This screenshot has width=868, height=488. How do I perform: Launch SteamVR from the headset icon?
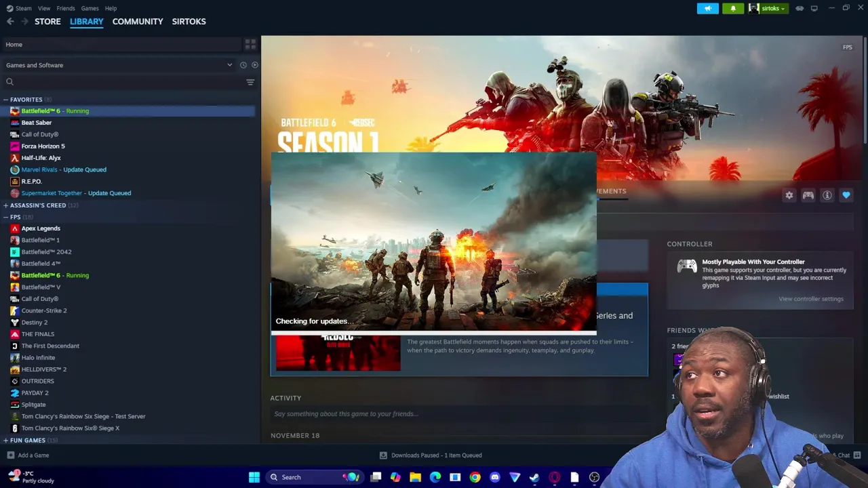[800, 8]
